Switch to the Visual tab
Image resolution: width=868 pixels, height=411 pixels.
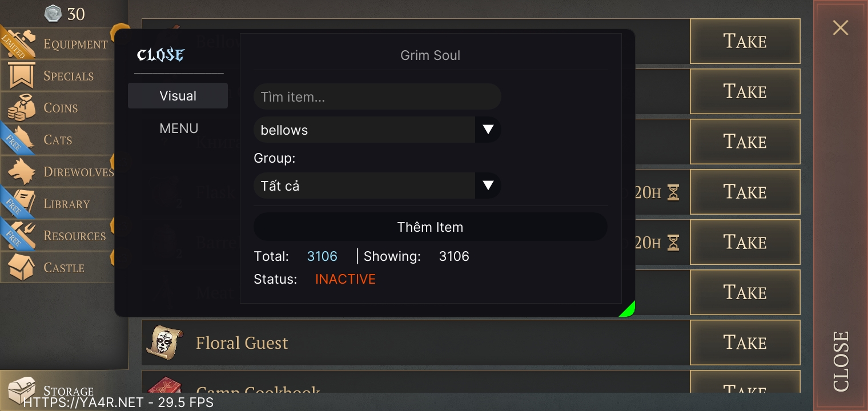tap(178, 96)
